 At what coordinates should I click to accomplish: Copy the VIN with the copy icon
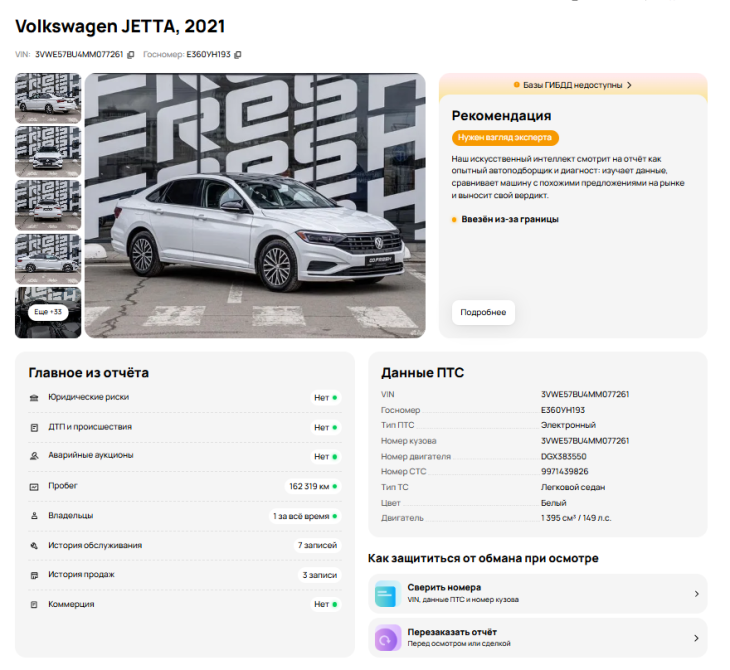click(131, 55)
